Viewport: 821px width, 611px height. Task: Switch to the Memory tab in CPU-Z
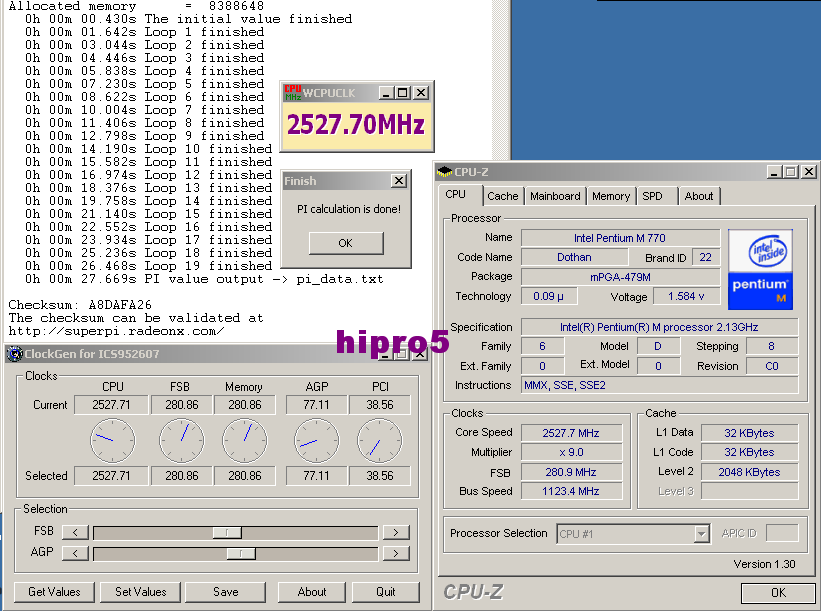[611, 196]
